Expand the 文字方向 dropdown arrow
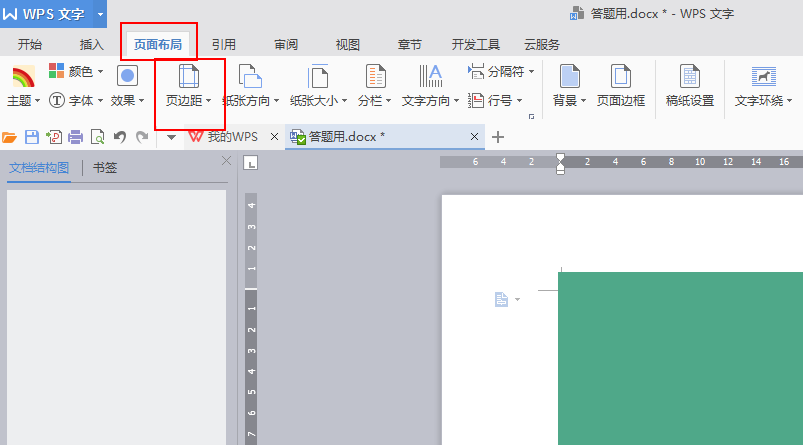 tap(456, 101)
